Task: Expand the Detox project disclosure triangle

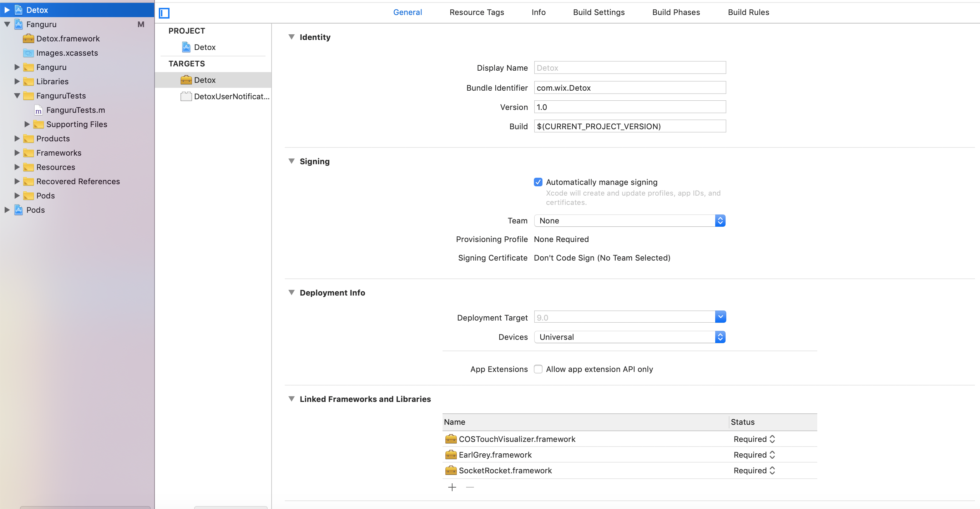Action: pos(7,10)
